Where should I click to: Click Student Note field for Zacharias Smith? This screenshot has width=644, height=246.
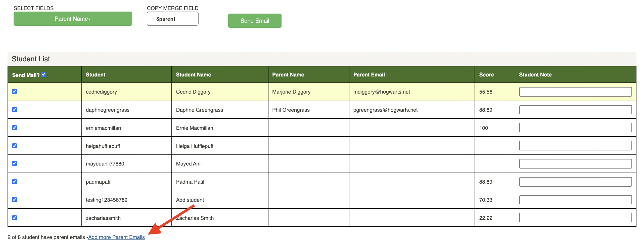point(575,218)
